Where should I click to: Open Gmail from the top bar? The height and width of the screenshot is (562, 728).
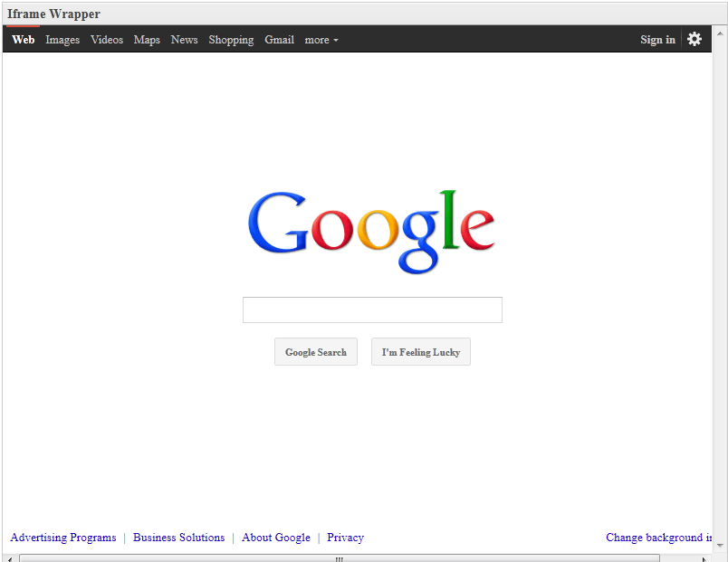click(x=280, y=40)
